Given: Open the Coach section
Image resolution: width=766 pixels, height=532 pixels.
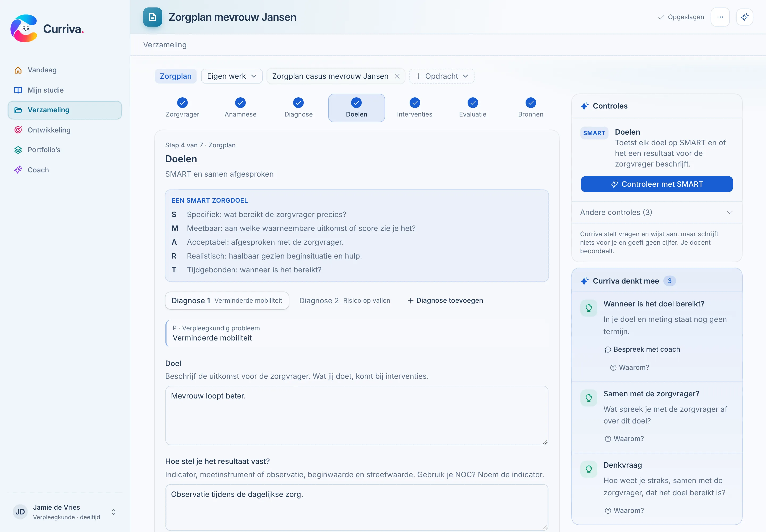Looking at the screenshot, I should point(65,170).
